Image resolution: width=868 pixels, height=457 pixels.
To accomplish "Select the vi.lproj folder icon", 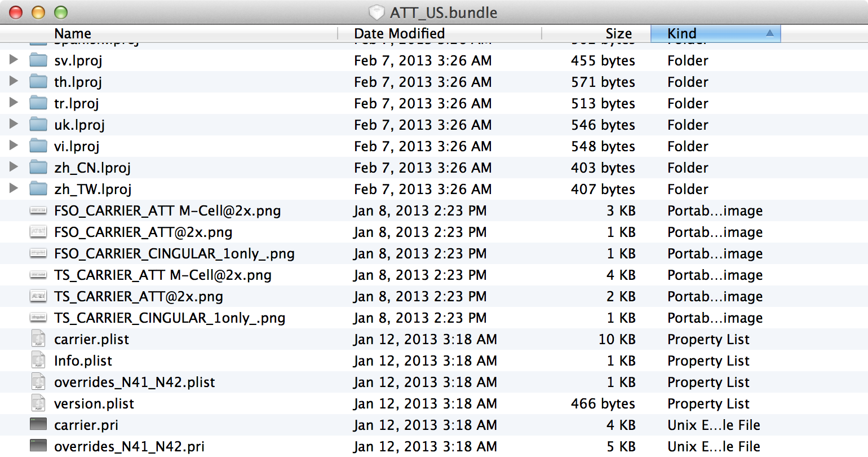I will [x=38, y=146].
